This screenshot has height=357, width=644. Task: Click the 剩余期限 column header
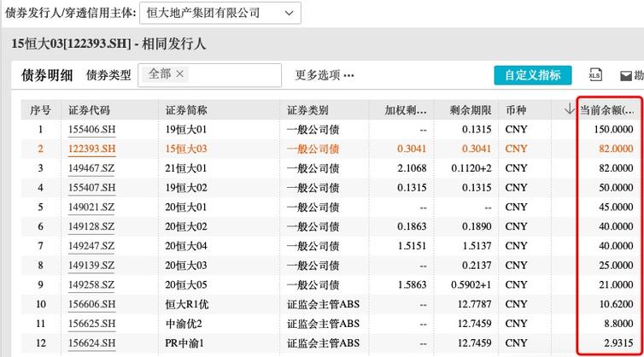[471, 110]
